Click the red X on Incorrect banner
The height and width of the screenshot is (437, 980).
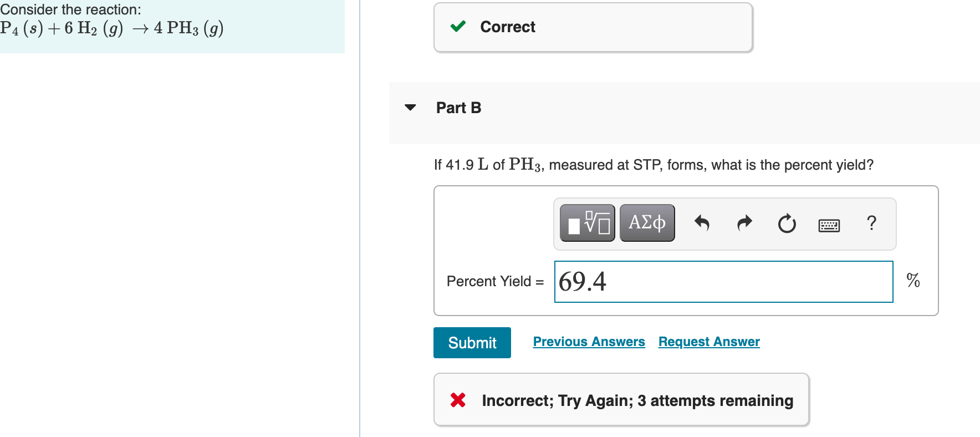pyautogui.click(x=458, y=400)
